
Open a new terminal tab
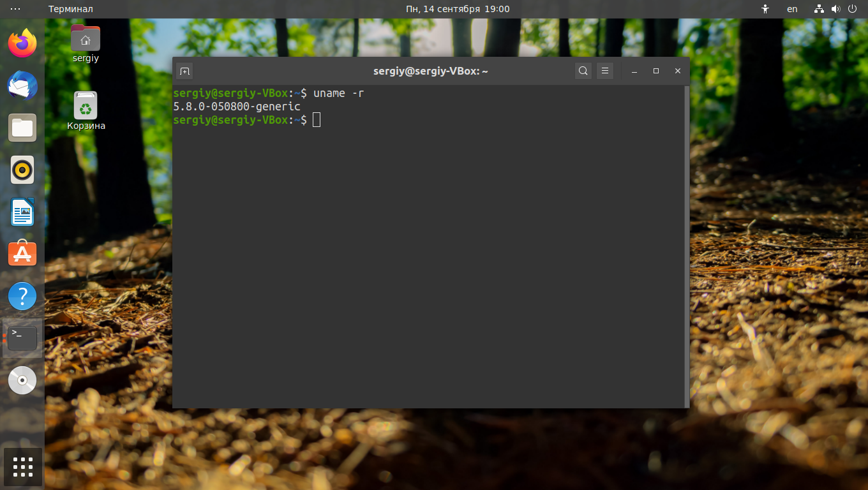click(184, 71)
